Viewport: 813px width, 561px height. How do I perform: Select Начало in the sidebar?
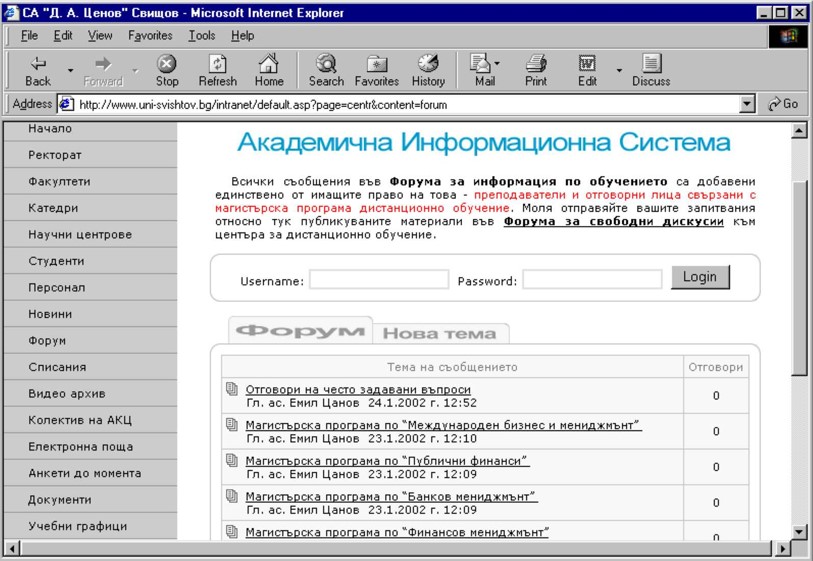pyautogui.click(x=50, y=128)
